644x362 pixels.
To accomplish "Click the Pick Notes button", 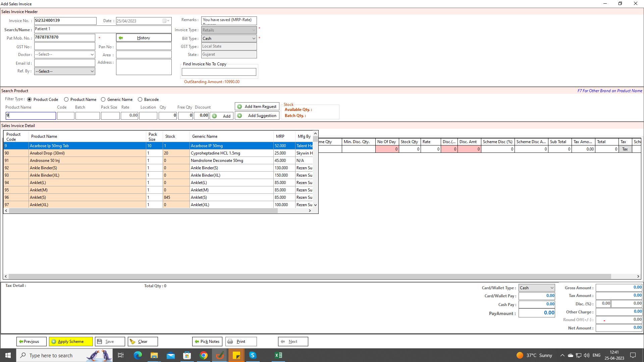I will (x=207, y=342).
